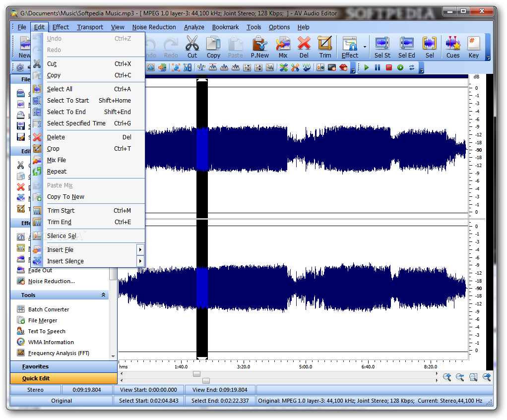
Task: Open the second toolbar overflow arrow beside lips icon
Action: click(353, 70)
